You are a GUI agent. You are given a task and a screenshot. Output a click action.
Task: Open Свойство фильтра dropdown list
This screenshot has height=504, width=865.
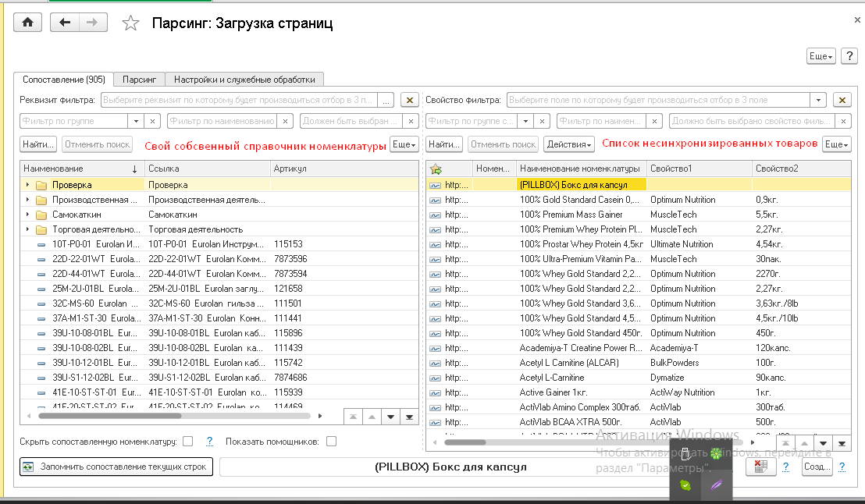pyautogui.click(x=818, y=100)
